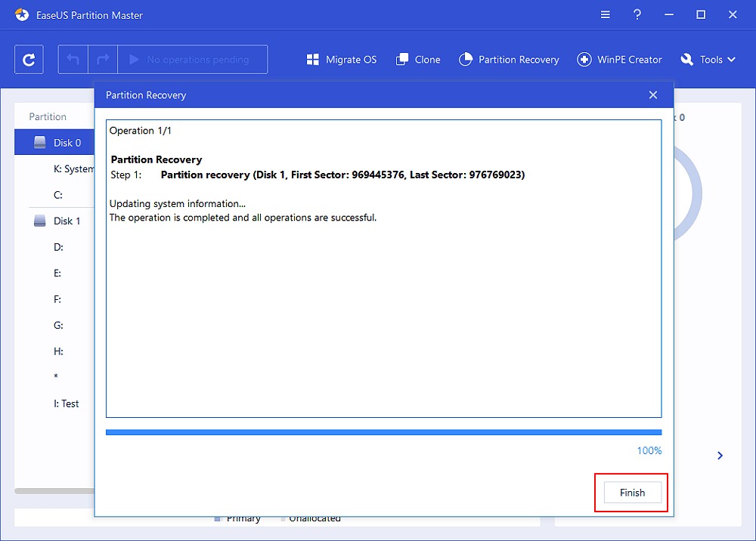This screenshot has width=756, height=541.
Task: Click the recovery progress bar
Action: (x=384, y=432)
